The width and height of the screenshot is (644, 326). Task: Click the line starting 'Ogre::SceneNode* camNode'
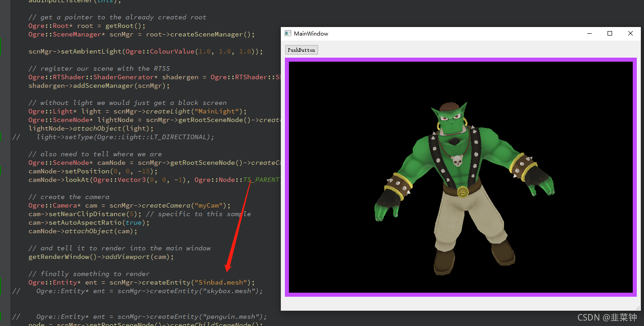click(x=154, y=163)
